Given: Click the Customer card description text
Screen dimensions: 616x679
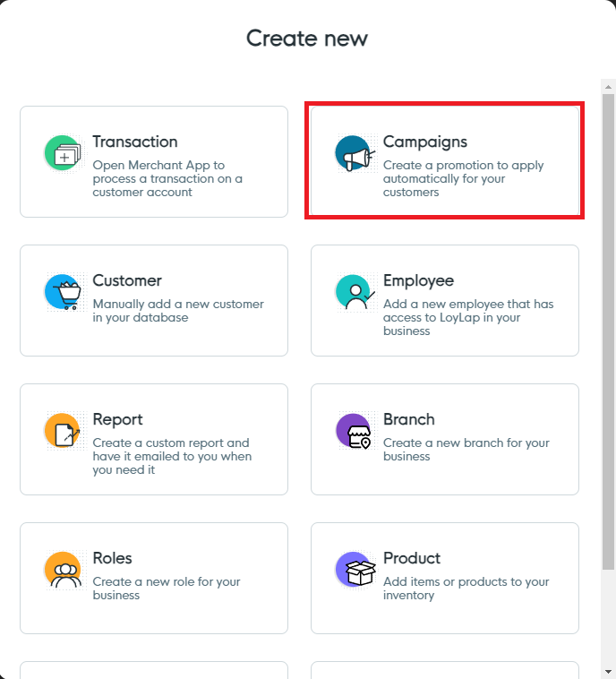Looking at the screenshot, I should pos(178,311).
